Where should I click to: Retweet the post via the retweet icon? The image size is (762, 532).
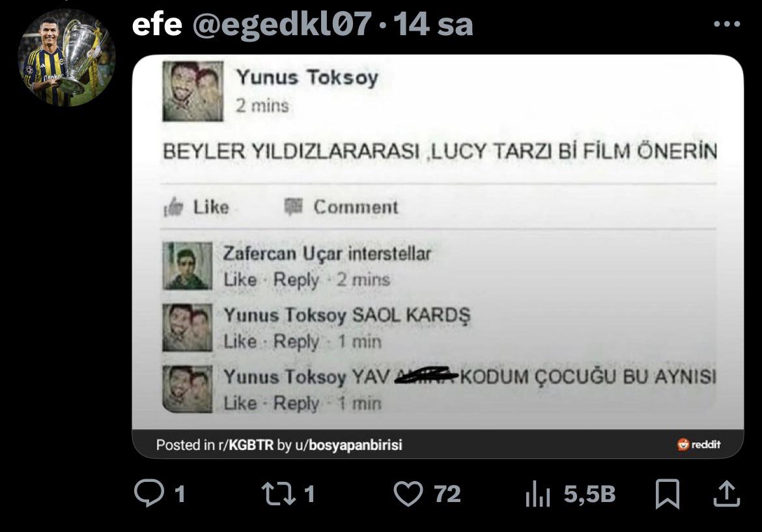point(279,494)
